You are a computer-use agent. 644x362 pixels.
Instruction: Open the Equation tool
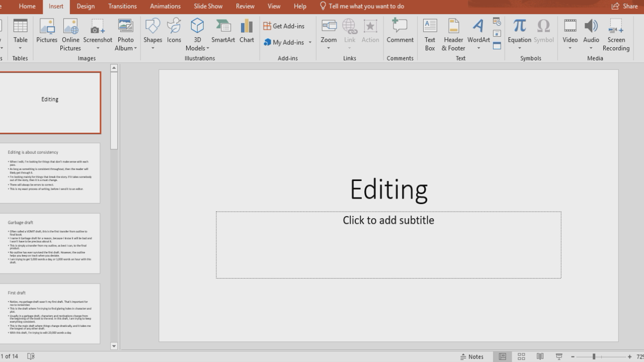519,30
